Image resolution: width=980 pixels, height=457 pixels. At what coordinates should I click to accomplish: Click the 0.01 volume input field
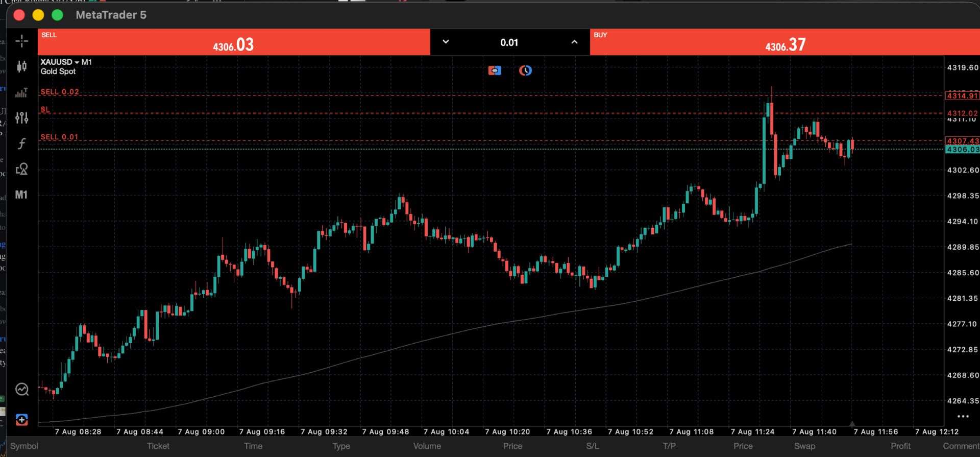point(509,42)
